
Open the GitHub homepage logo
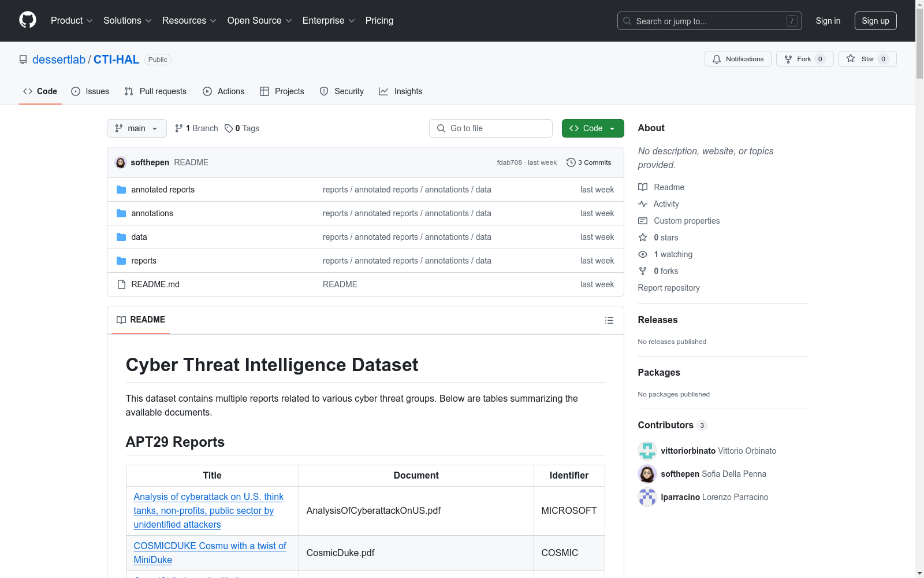pyautogui.click(x=28, y=20)
